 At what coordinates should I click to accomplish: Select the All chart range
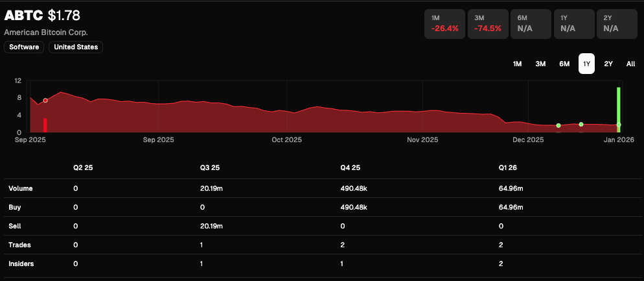[x=631, y=64]
